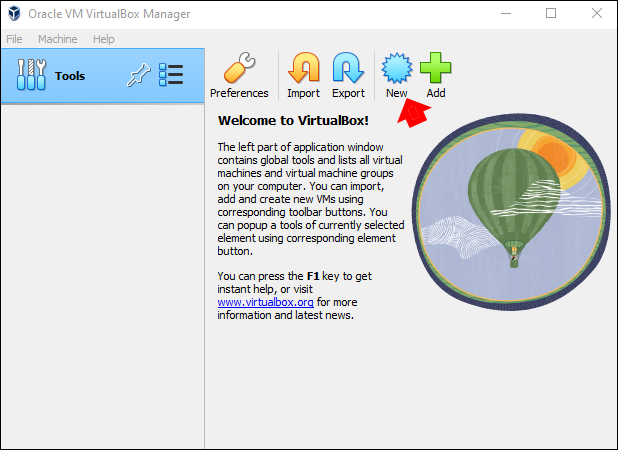This screenshot has height=450, width=618.
Task: Open the Preferences wrench tool
Action: 239,75
